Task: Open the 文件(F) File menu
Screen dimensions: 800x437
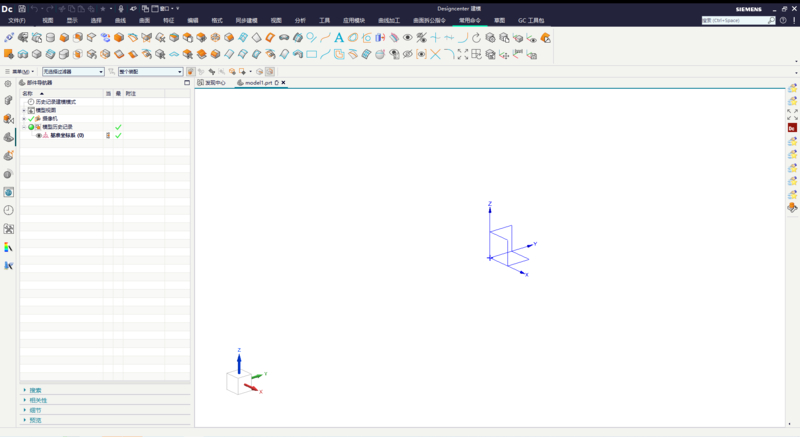Action: point(17,20)
